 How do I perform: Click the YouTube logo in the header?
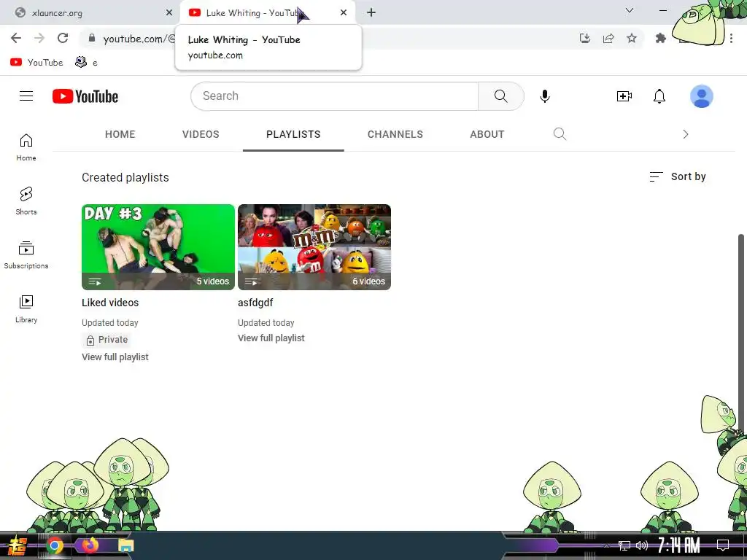[85, 96]
